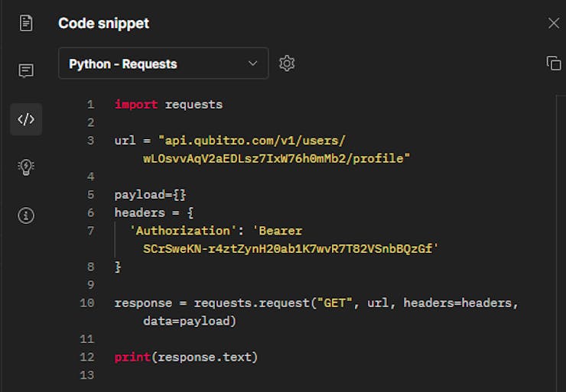Open the Python - Requests language dropdown
This screenshot has width=566, height=392.
163,63
